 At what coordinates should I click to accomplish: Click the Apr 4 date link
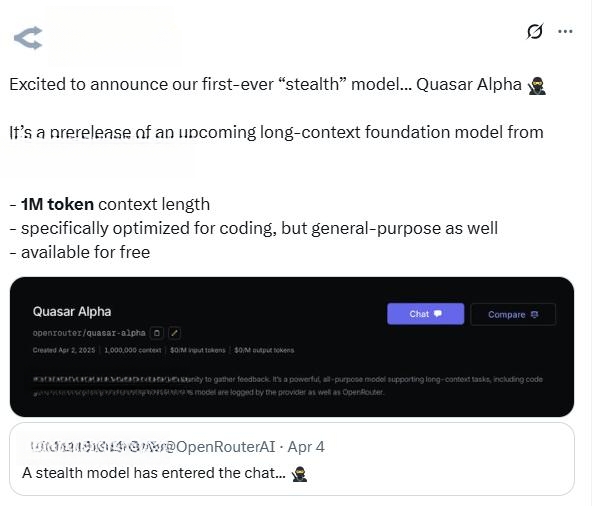[x=306, y=447]
